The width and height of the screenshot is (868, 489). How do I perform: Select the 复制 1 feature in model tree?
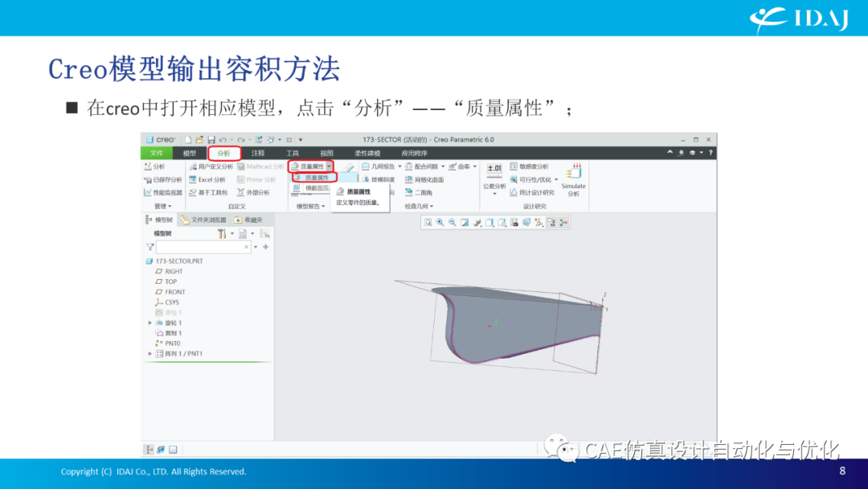click(x=168, y=333)
